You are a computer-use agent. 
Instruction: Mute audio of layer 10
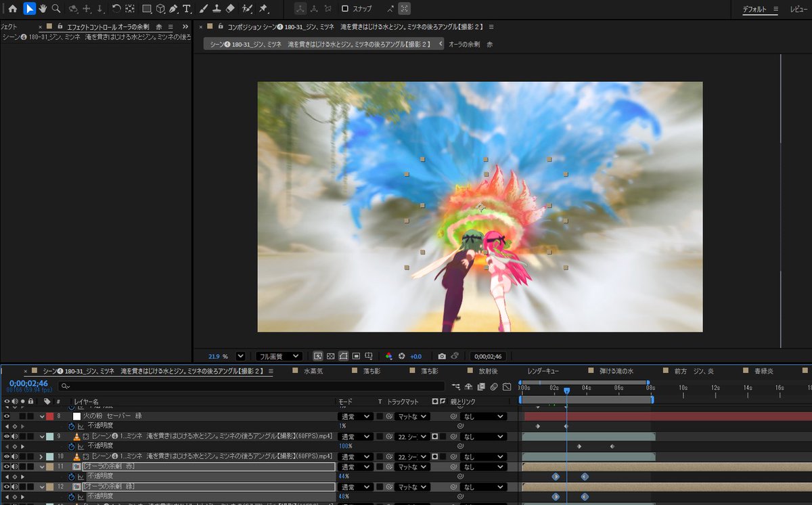point(14,456)
